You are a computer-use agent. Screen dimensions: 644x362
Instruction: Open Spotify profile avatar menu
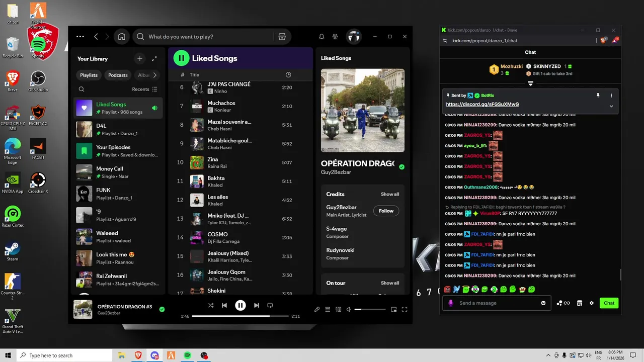click(354, 37)
